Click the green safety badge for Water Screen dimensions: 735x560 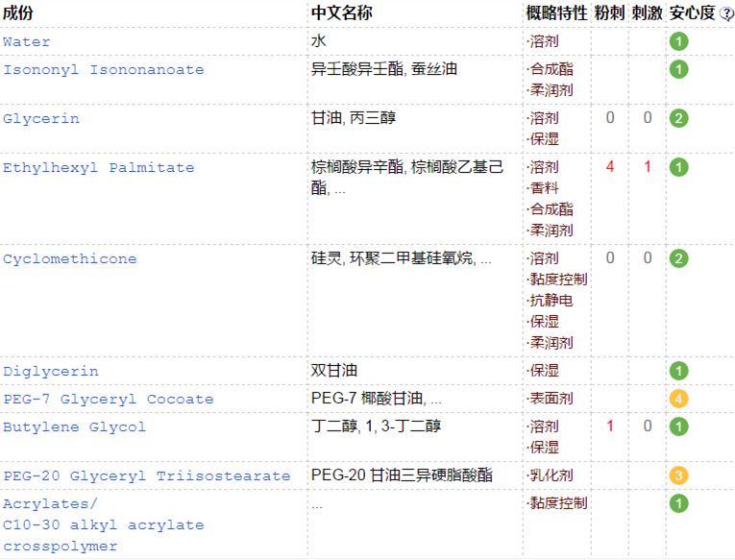[x=678, y=41]
